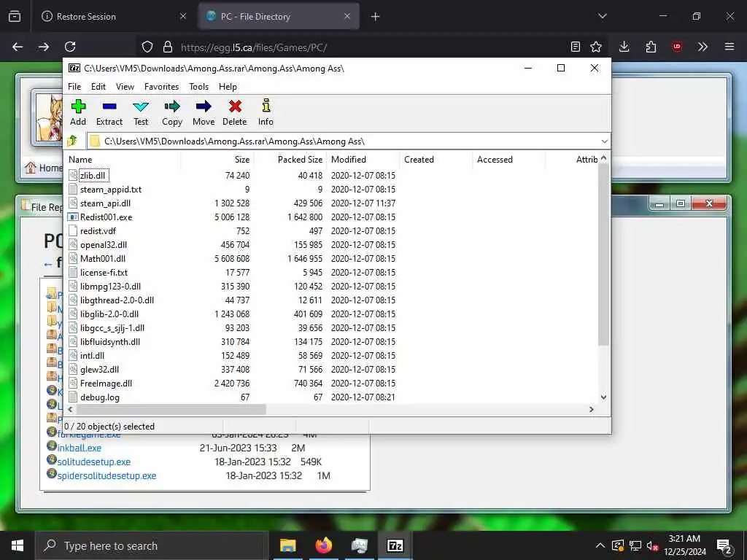Image resolution: width=747 pixels, height=560 pixels.
Task: Open the Edit menu in 7-Zip
Action: click(98, 87)
